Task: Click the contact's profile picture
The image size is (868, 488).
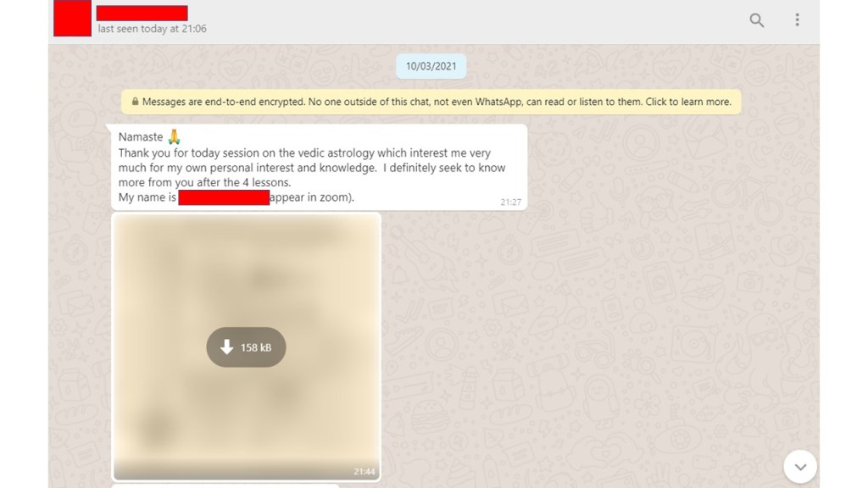Action: pos(72,19)
